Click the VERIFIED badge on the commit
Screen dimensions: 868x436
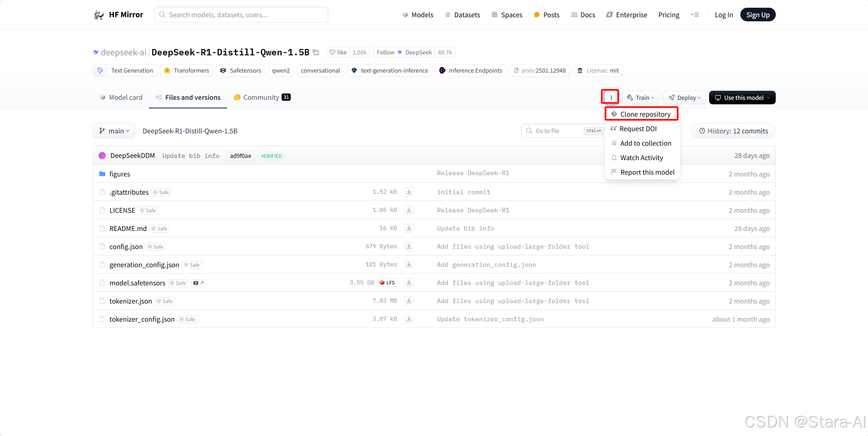pyautogui.click(x=271, y=156)
